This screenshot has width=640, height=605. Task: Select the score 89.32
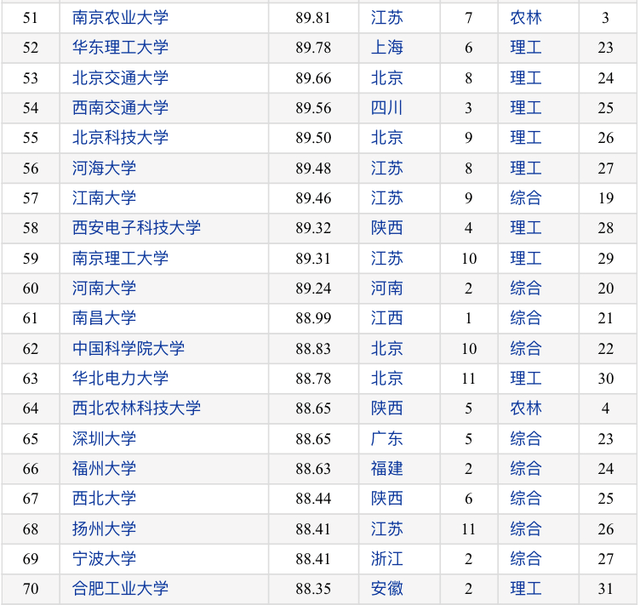point(313,228)
